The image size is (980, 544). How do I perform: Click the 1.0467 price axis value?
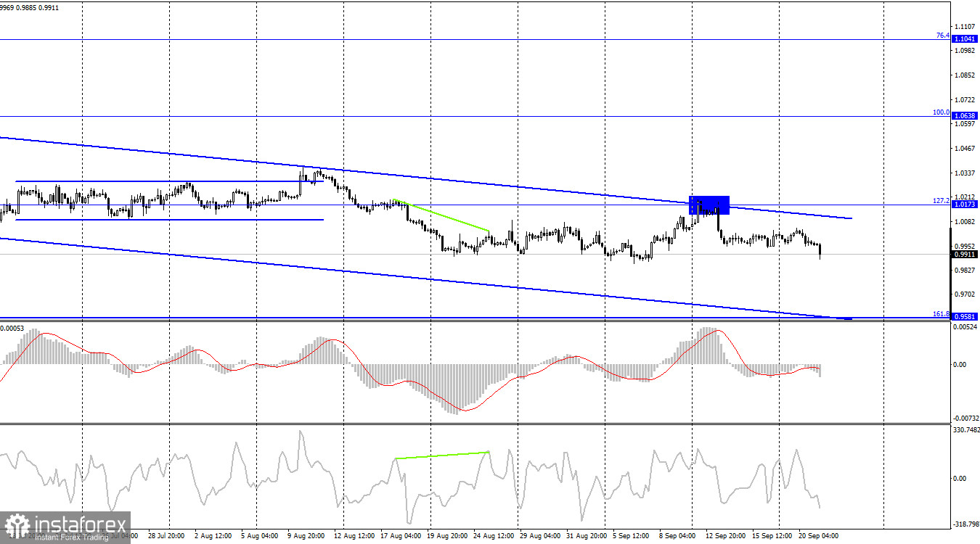(x=965, y=148)
